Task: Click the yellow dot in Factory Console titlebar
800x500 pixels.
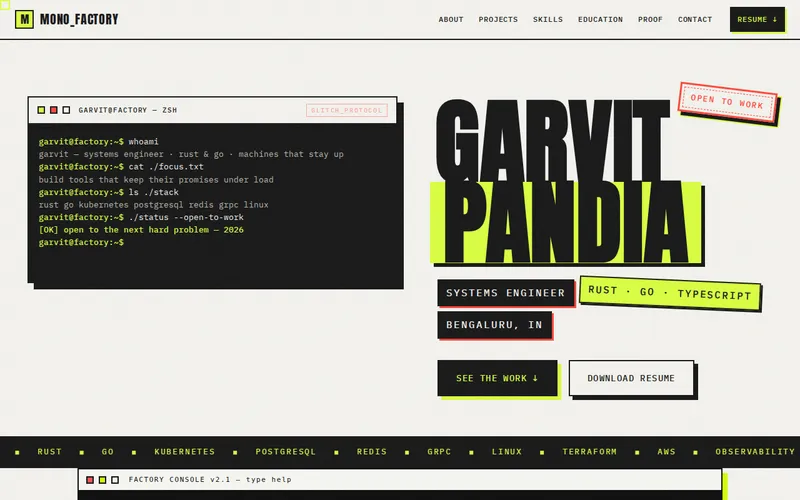Action: click(x=103, y=480)
